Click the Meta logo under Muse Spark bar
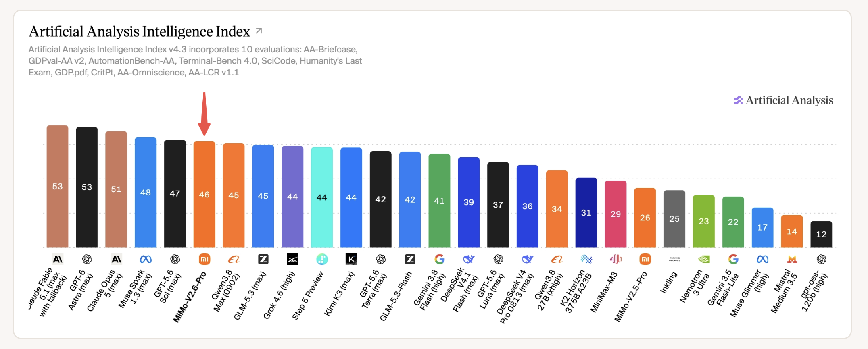 click(x=146, y=259)
